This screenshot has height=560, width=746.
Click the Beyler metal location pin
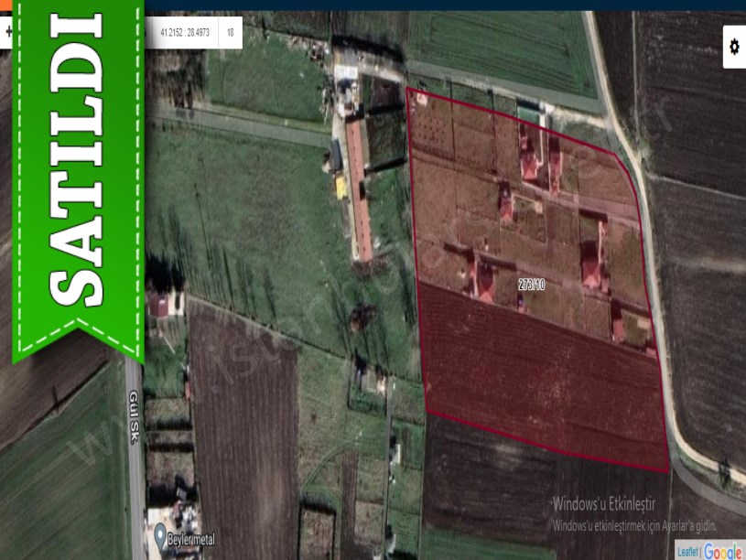point(160,533)
